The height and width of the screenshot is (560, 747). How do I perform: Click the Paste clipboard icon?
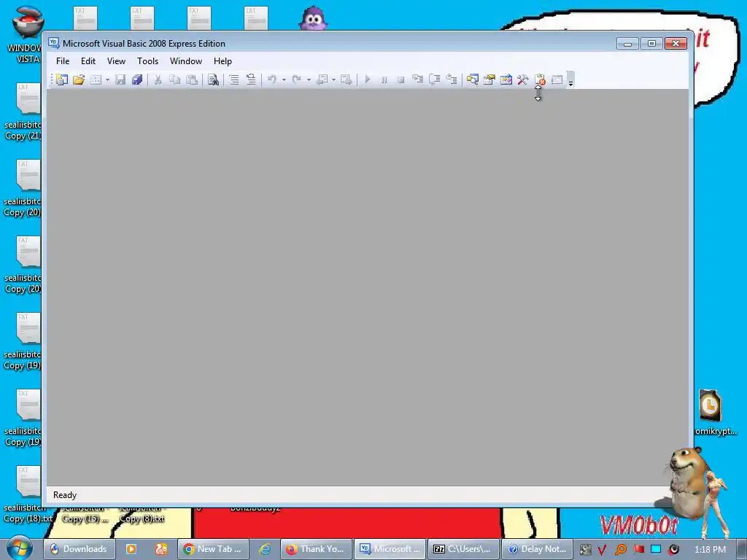[x=192, y=79]
